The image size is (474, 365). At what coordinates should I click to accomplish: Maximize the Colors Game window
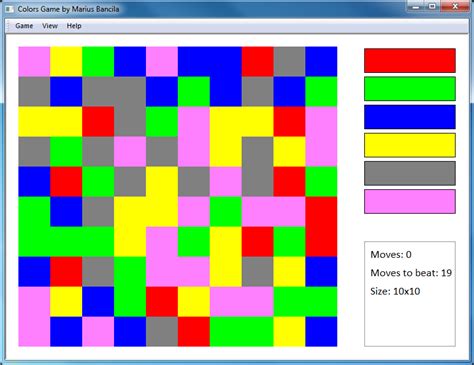(432, 6)
